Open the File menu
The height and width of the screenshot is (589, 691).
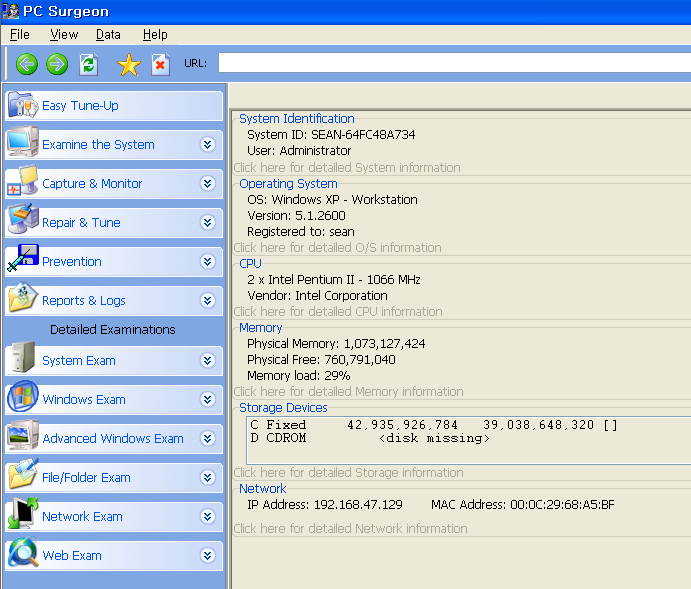pyautogui.click(x=20, y=34)
